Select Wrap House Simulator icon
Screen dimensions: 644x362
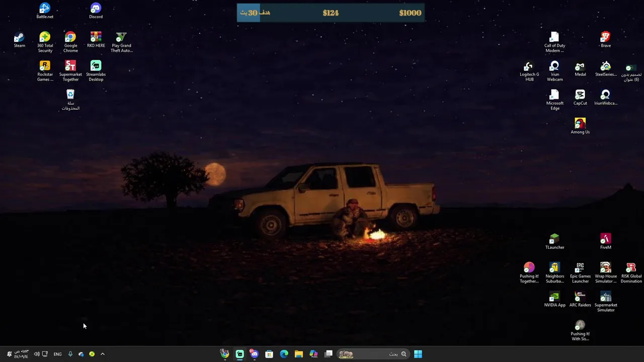point(605,273)
